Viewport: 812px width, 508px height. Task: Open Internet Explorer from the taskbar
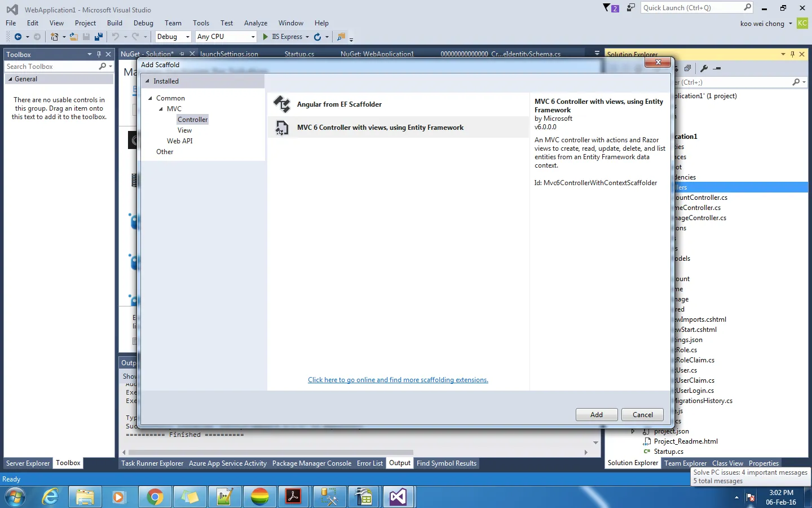(x=51, y=497)
